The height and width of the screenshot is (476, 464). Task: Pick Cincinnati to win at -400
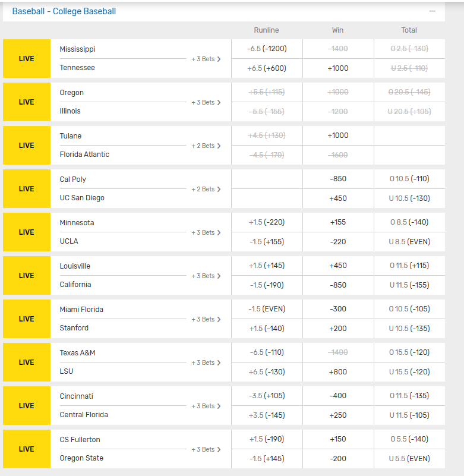(338, 396)
